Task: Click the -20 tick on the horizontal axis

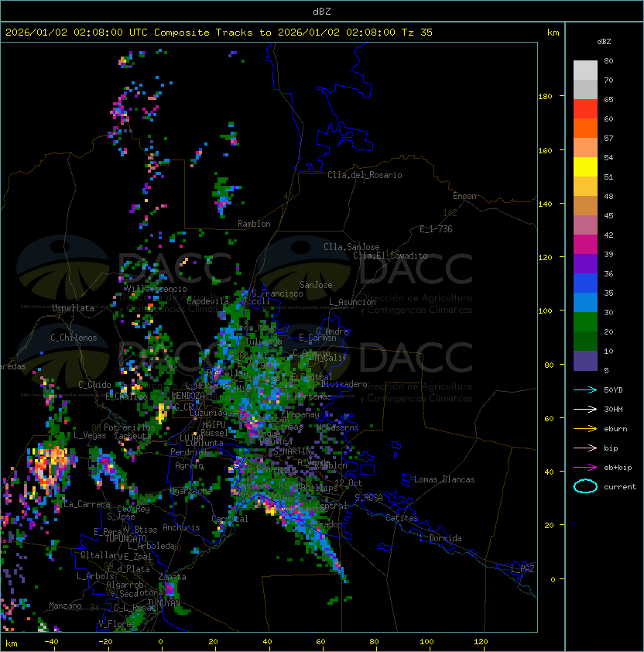Action: click(x=105, y=642)
